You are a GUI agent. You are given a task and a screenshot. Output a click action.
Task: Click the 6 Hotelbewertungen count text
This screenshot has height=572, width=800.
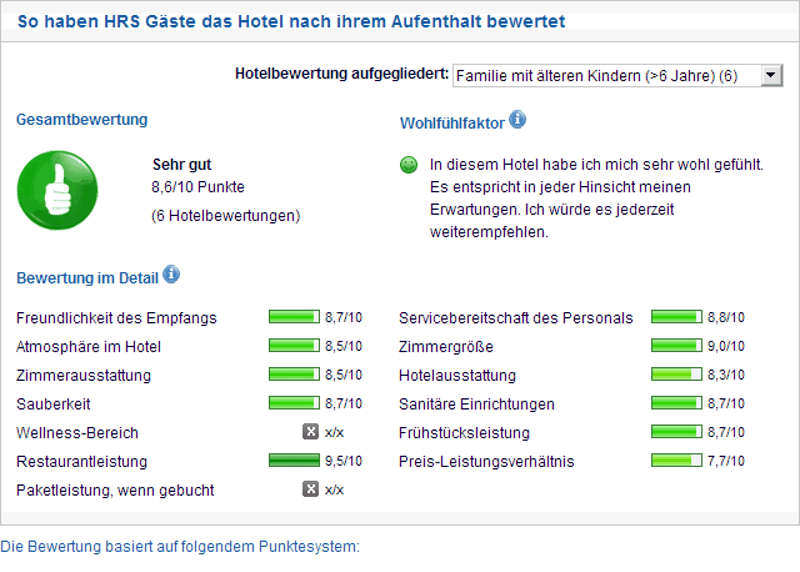tap(226, 215)
